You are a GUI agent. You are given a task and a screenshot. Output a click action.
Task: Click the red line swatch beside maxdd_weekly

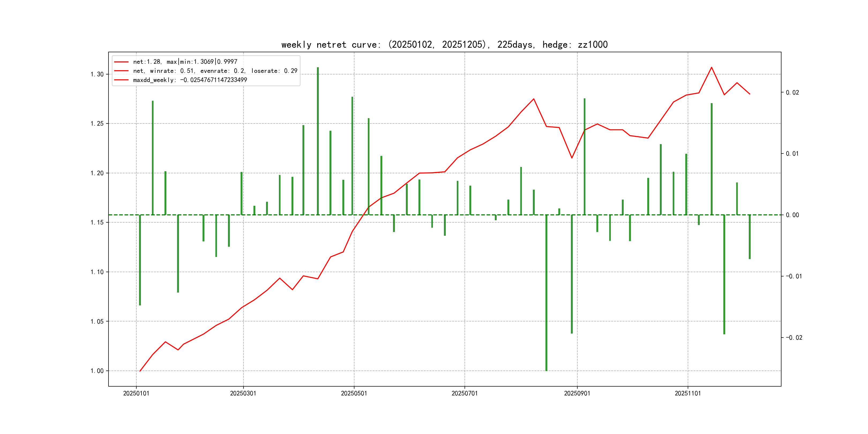tap(121, 80)
